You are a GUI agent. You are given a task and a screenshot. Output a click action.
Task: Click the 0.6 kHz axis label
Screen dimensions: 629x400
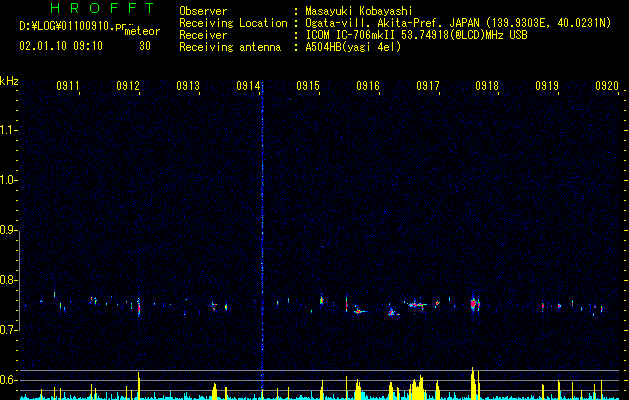pyautogui.click(x=8, y=380)
